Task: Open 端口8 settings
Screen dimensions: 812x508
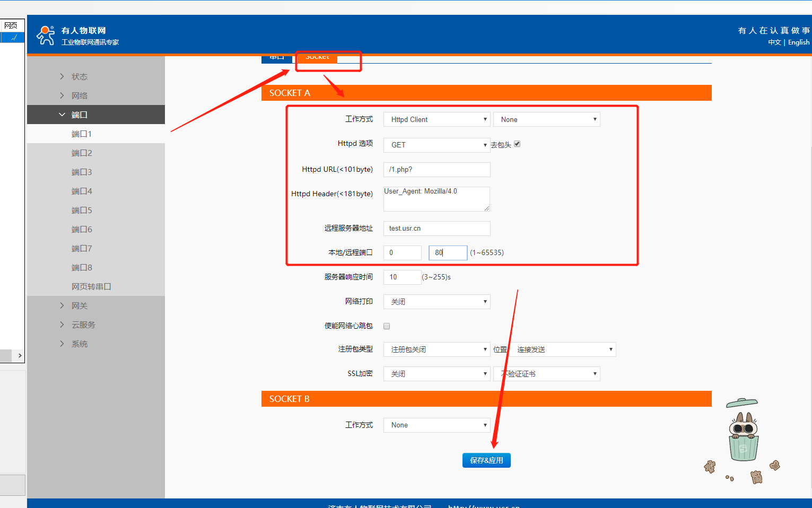Action: tap(96, 267)
